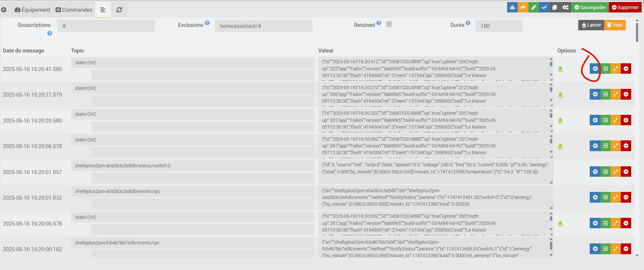Image resolution: width=644 pixels, height=270 pixels.
Task: Open advanced configuration gears icon
Action: 565,7
